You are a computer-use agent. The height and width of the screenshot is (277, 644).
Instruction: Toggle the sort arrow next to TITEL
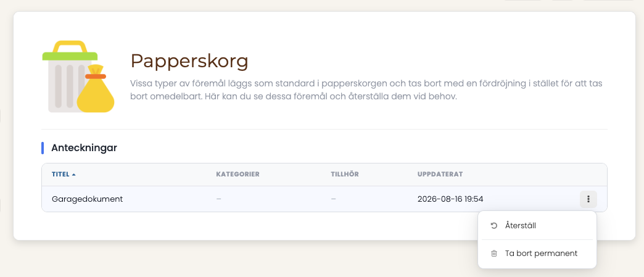[x=73, y=174]
